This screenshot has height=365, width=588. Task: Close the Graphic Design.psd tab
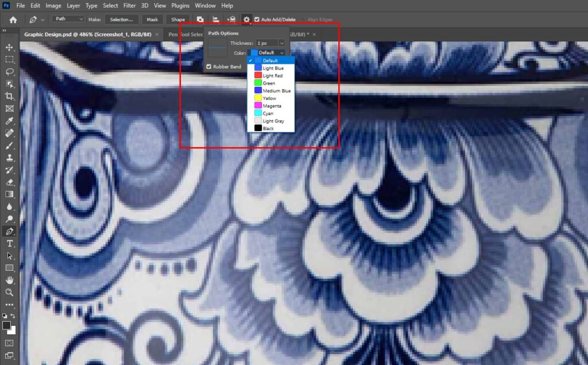coord(157,34)
